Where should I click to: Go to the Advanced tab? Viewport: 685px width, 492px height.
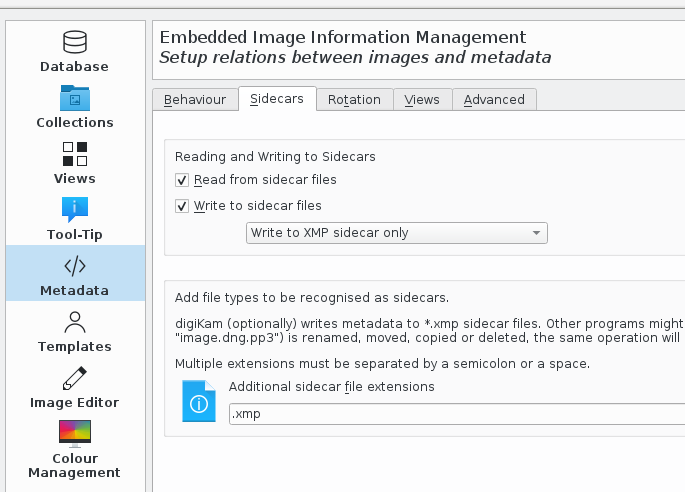pyautogui.click(x=494, y=100)
